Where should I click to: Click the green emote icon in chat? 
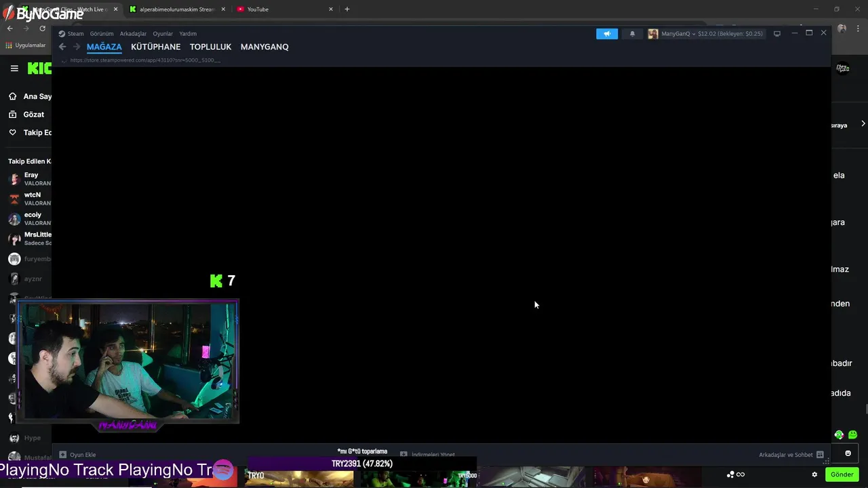point(852,434)
